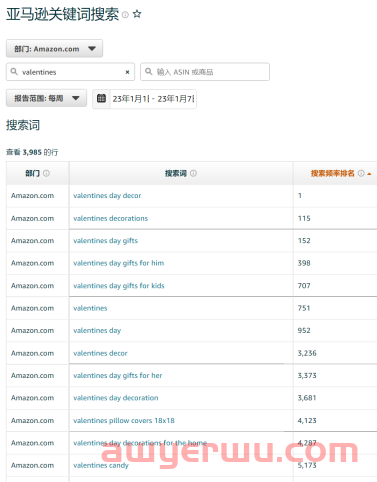Focus the valentines keyword search field
The width and height of the screenshot is (377, 482).
pyautogui.click(x=70, y=72)
